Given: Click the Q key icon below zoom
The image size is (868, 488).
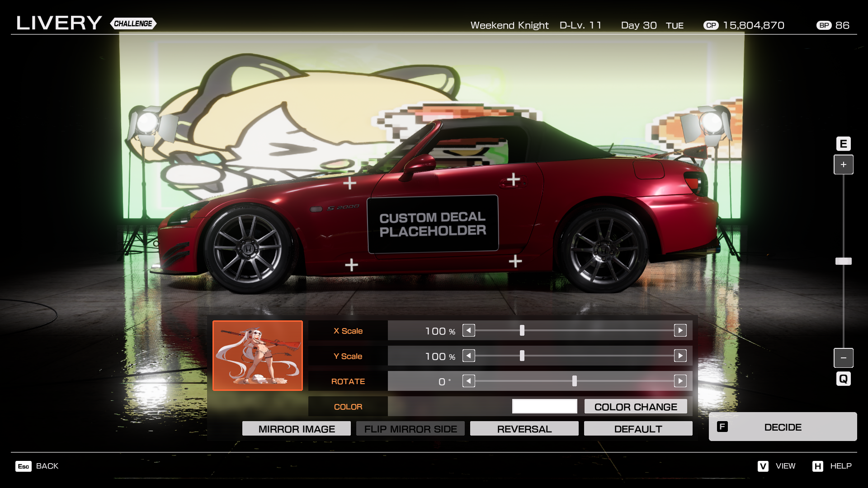Looking at the screenshot, I should (843, 379).
